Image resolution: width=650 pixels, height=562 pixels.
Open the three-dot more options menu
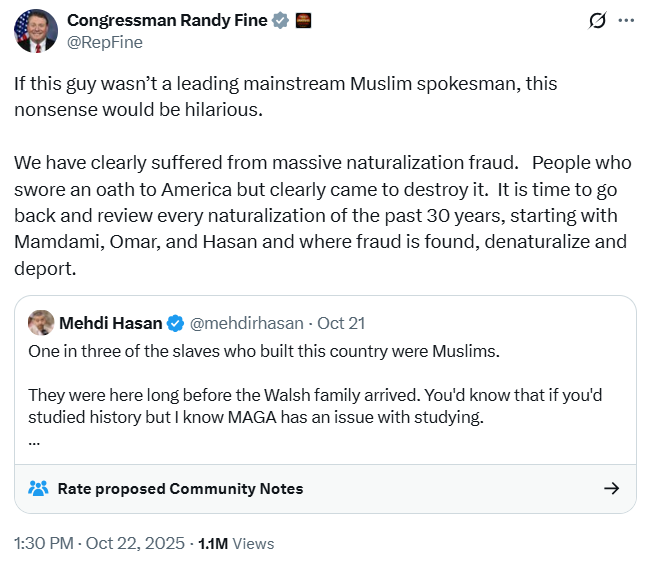pos(627,20)
